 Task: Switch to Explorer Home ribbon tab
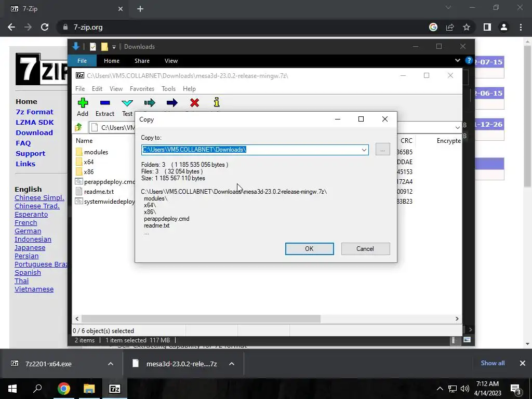point(112,61)
